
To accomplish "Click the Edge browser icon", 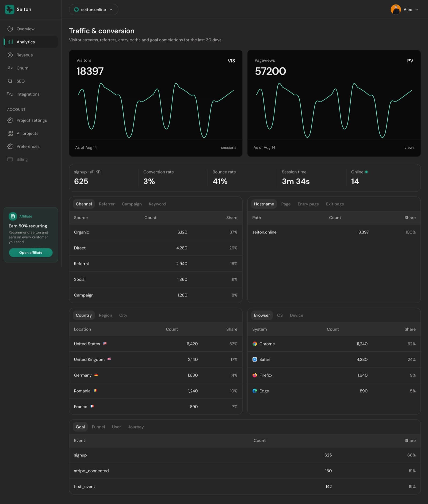I will click(x=254, y=391).
